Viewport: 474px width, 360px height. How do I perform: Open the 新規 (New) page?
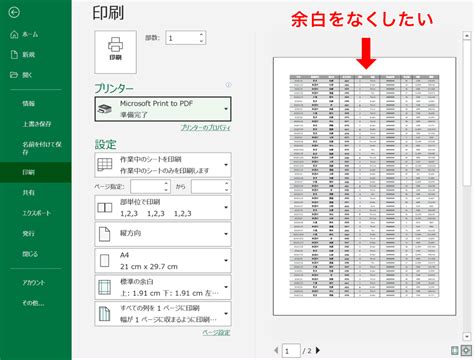point(23,55)
